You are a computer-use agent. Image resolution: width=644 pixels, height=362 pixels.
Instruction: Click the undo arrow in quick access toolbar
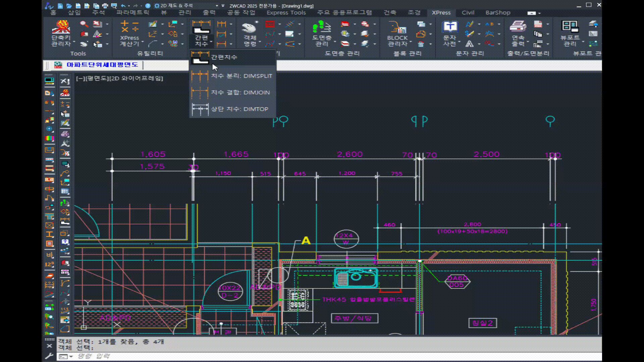[123, 6]
